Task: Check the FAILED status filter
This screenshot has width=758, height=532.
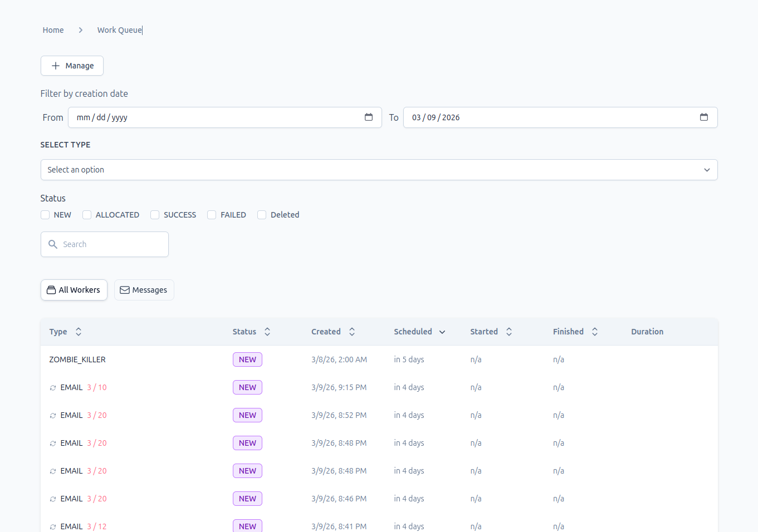Action: click(x=212, y=215)
